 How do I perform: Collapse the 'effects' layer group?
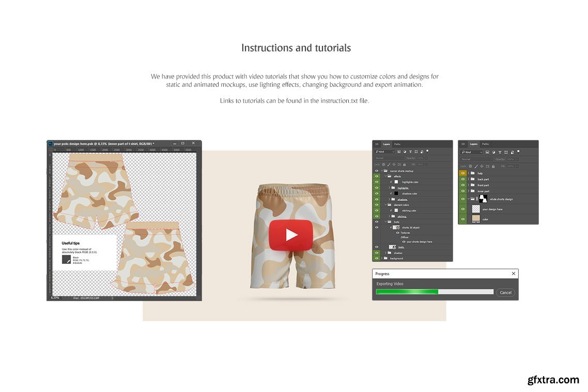point(385,176)
